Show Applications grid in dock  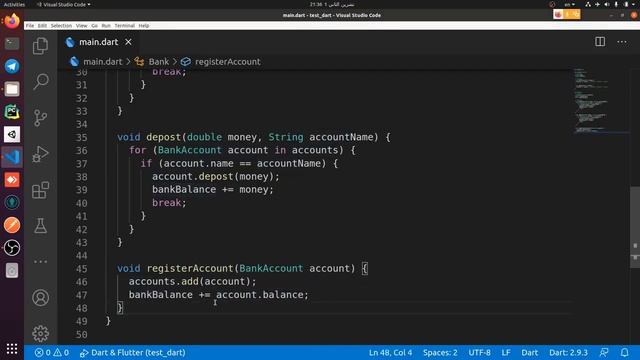(12, 348)
